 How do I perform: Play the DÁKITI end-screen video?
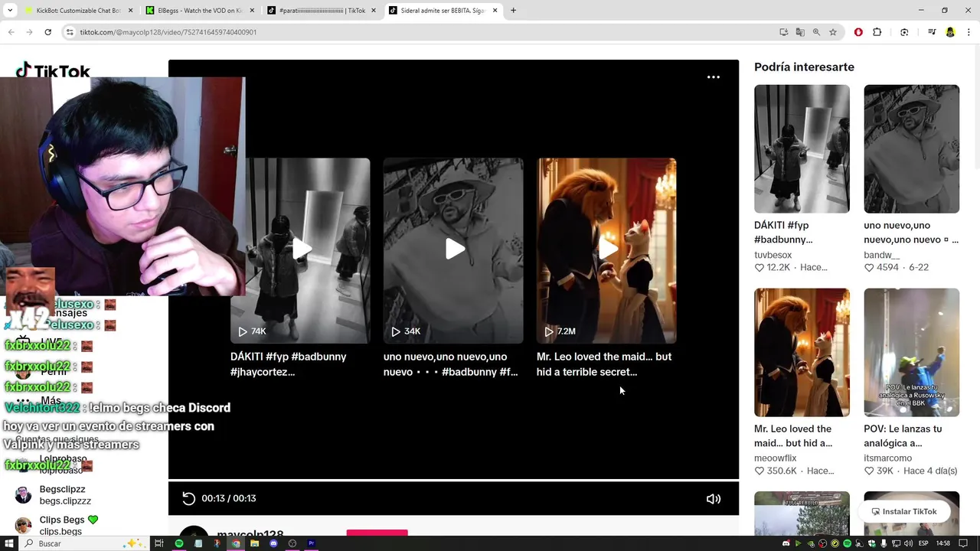click(300, 250)
